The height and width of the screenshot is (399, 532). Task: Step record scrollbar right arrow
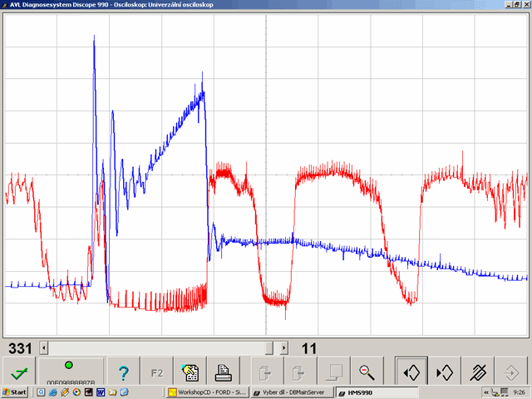(284, 348)
